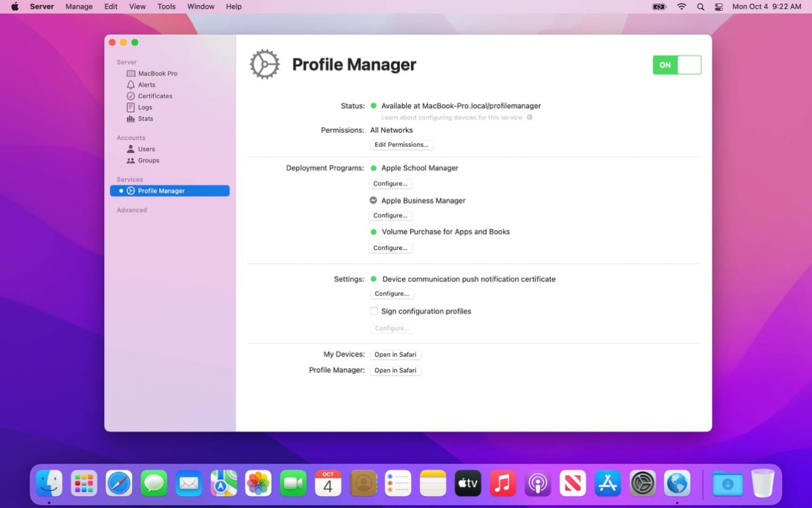The height and width of the screenshot is (508, 812).
Task: Click 'Device communication push notification certificate' text
Action: tap(469, 279)
